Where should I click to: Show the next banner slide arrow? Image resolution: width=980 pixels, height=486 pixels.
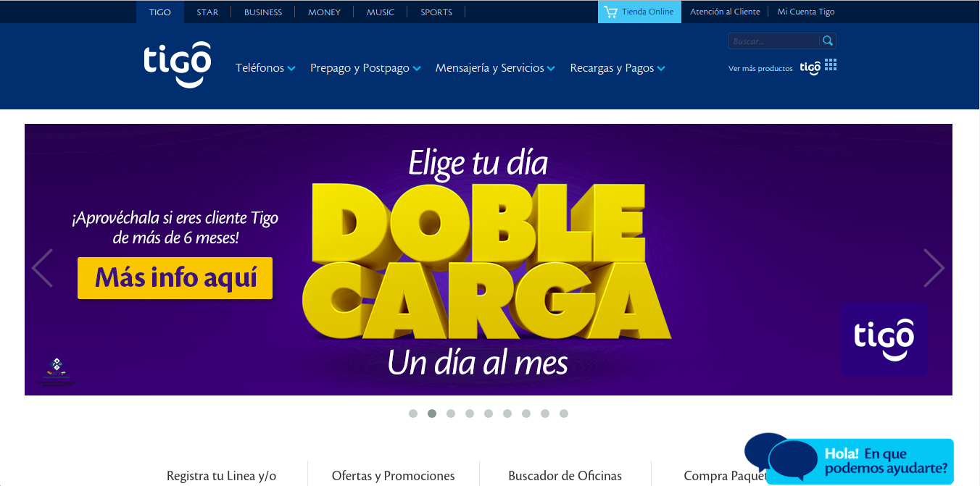click(x=934, y=268)
